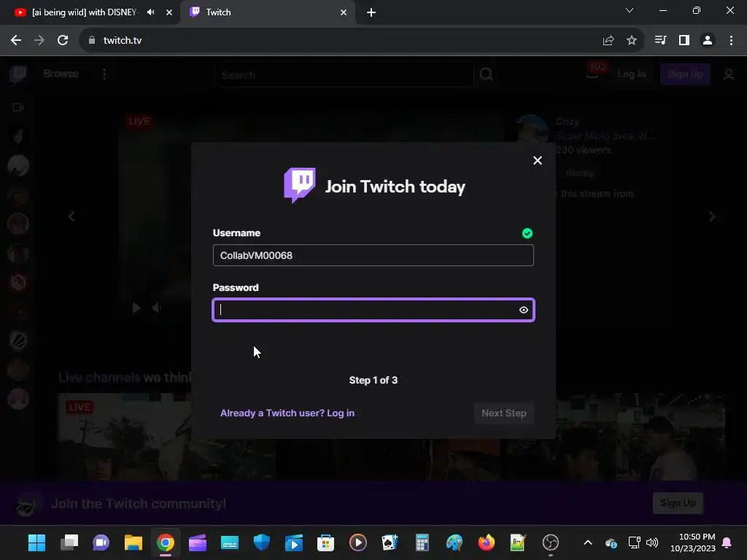Open Firefox from the taskbar
This screenshot has width=747, height=560.
point(486,542)
